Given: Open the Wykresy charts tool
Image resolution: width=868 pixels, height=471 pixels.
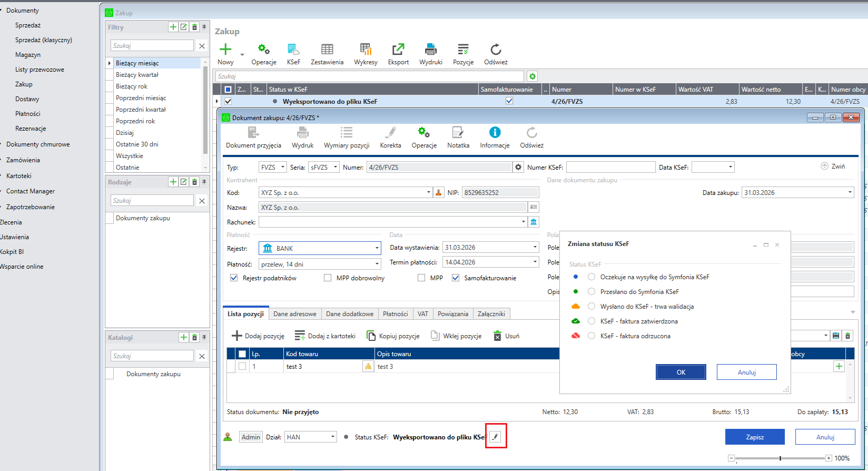Looking at the screenshot, I should coord(366,50).
